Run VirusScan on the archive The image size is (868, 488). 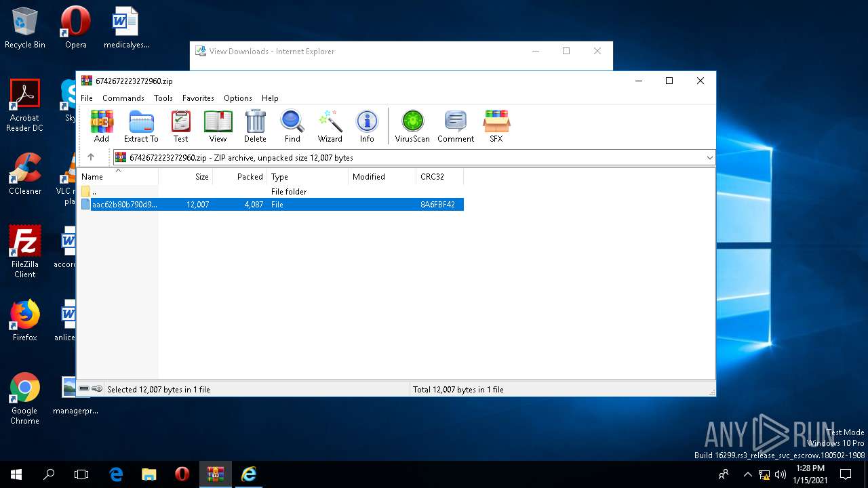pos(412,126)
